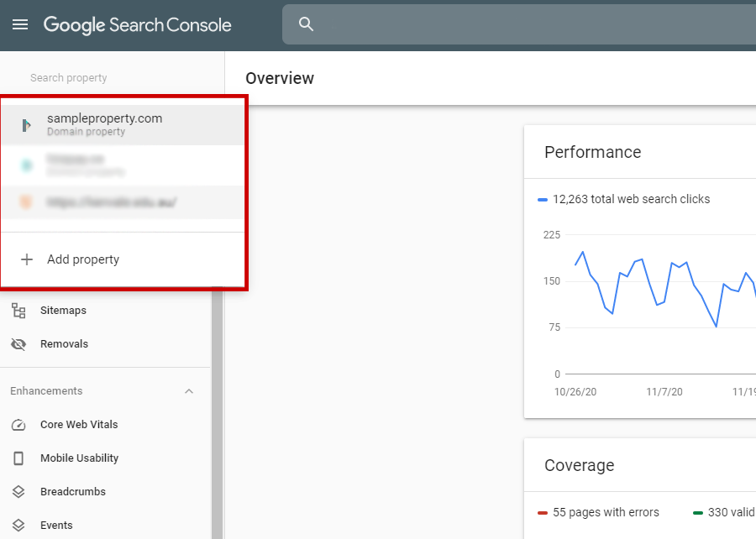Image resolution: width=756 pixels, height=539 pixels.
Task: Click the Events layers icon
Action: click(18, 526)
